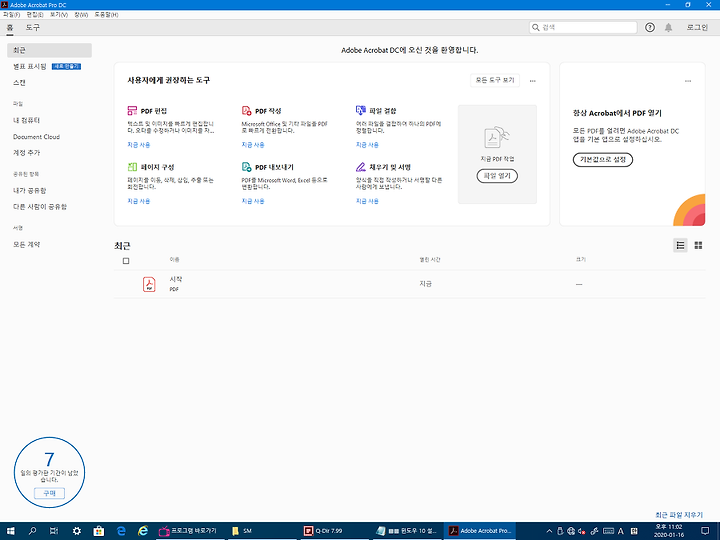Image resolution: width=720 pixels, height=540 pixels.
Task: Open the 파일 menu
Action: [x=11, y=15]
